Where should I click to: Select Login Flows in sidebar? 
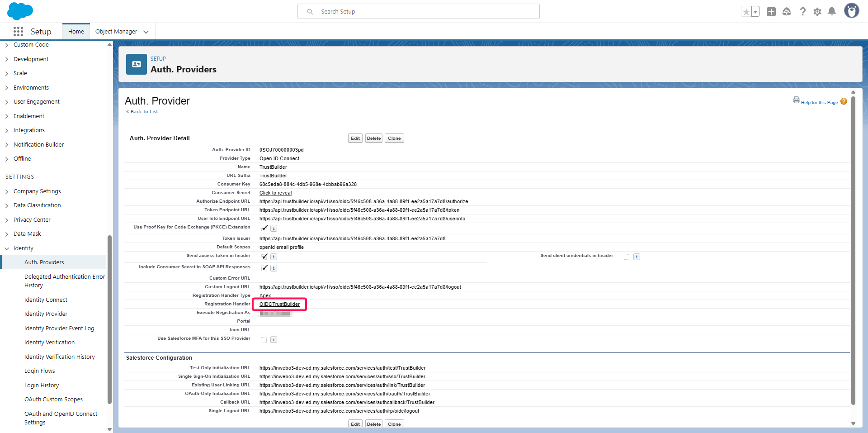pyautogui.click(x=40, y=371)
